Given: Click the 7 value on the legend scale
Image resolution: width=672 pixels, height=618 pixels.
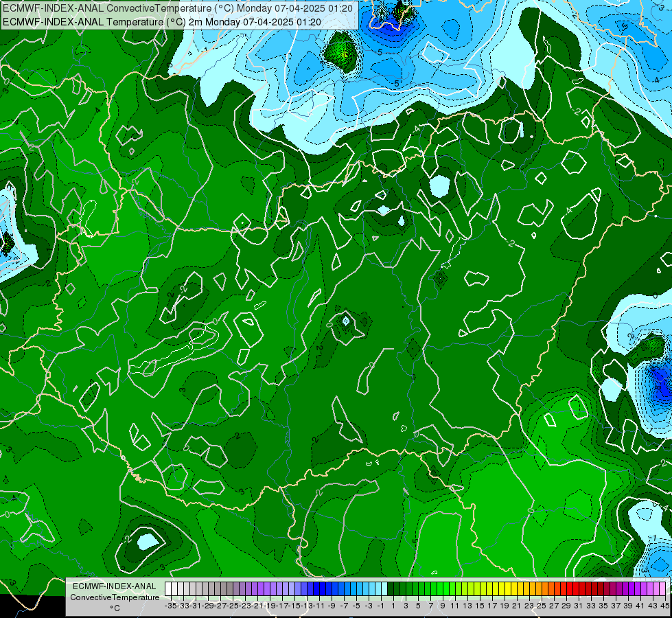Looking at the screenshot, I should (x=430, y=606).
